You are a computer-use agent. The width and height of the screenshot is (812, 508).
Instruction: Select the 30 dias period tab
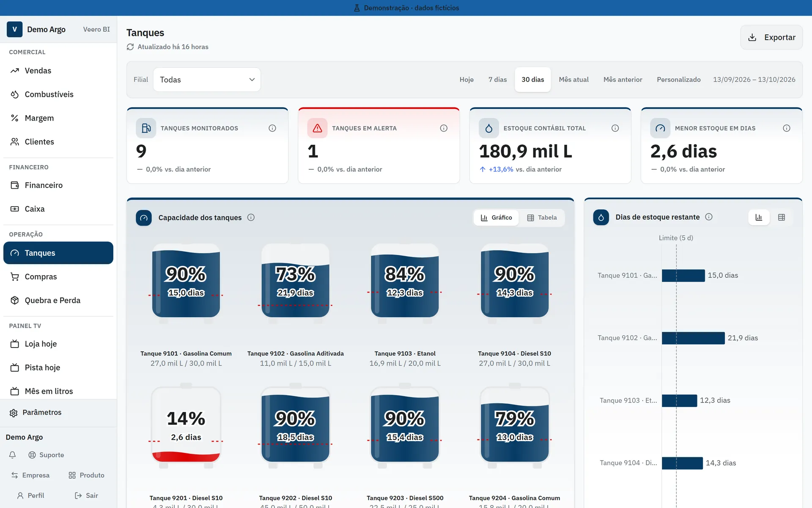[x=533, y=80]
